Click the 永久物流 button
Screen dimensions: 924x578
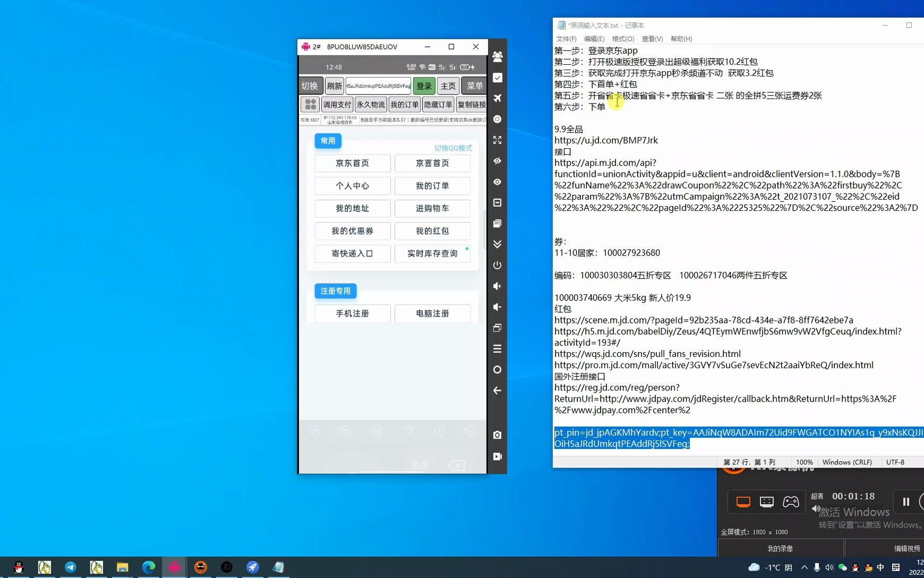tap(371, 105)
